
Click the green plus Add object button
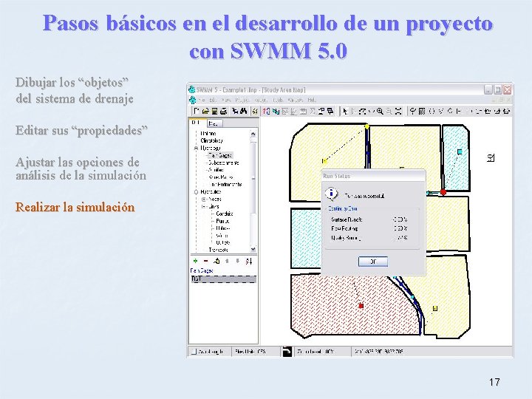click(x=195, y=261)
